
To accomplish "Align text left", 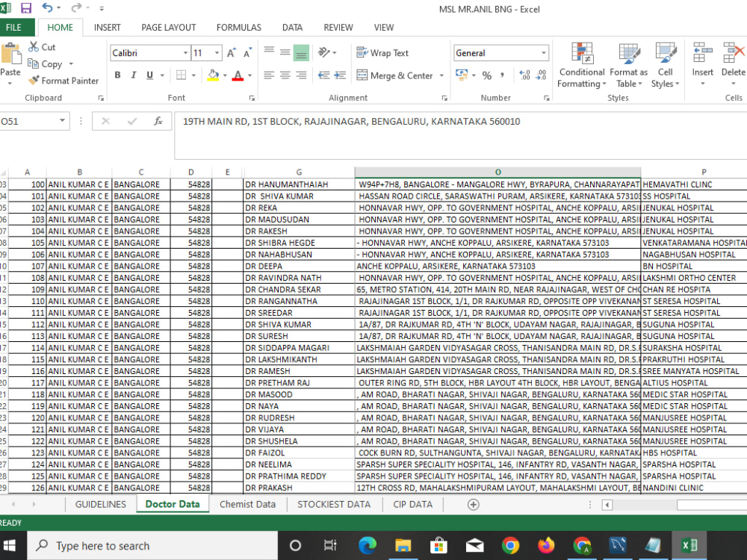I will (269, 75).
